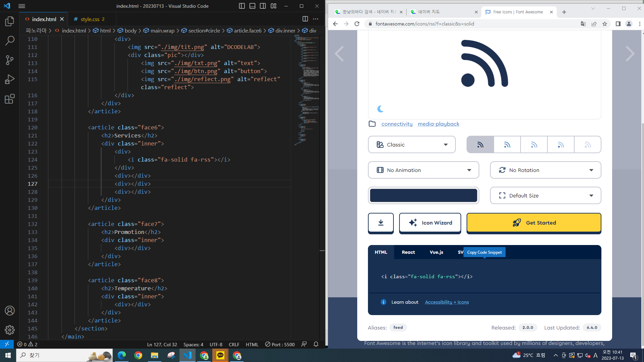The height and width of the screenshot is (362, 644).
Task: Click the notifications bell in status bar
Action: point(316,344)
